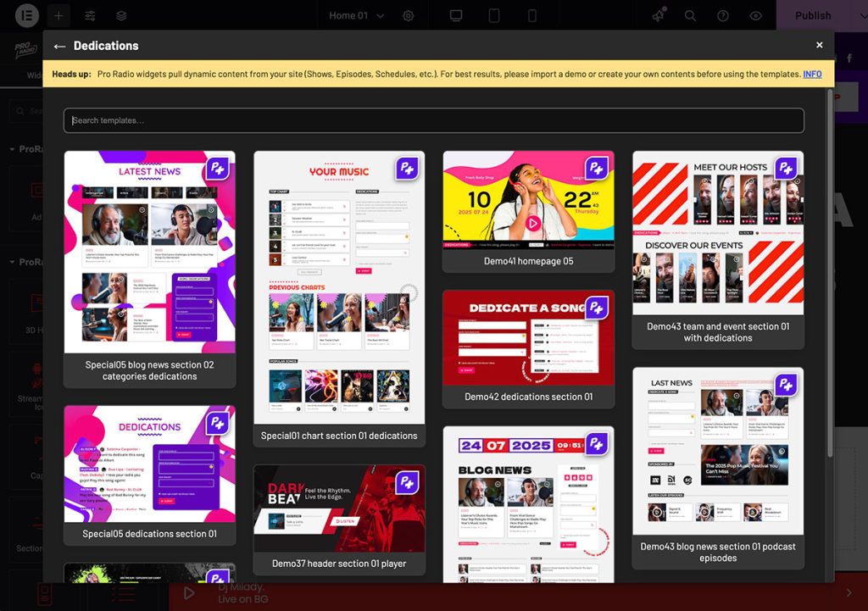Open page settings gear icon
Screen dimensions: 868x611
[x=409, y=15]
